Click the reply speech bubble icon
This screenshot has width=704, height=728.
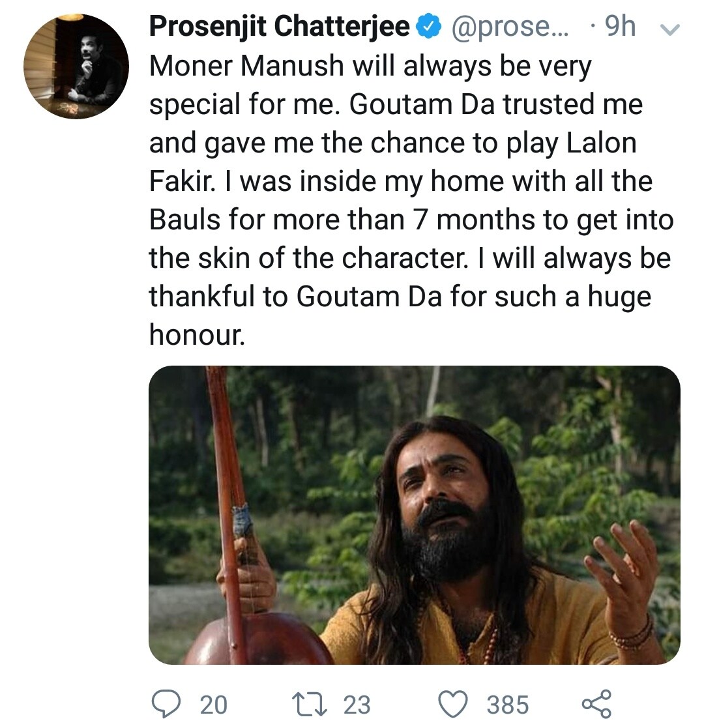(x=166, y=704)
